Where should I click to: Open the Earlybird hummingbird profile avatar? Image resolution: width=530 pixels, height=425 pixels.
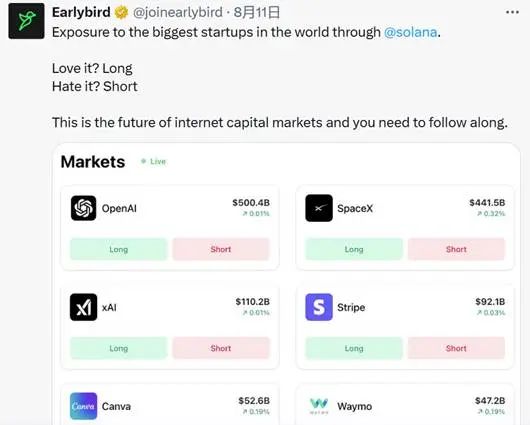[x=26, y=21]
